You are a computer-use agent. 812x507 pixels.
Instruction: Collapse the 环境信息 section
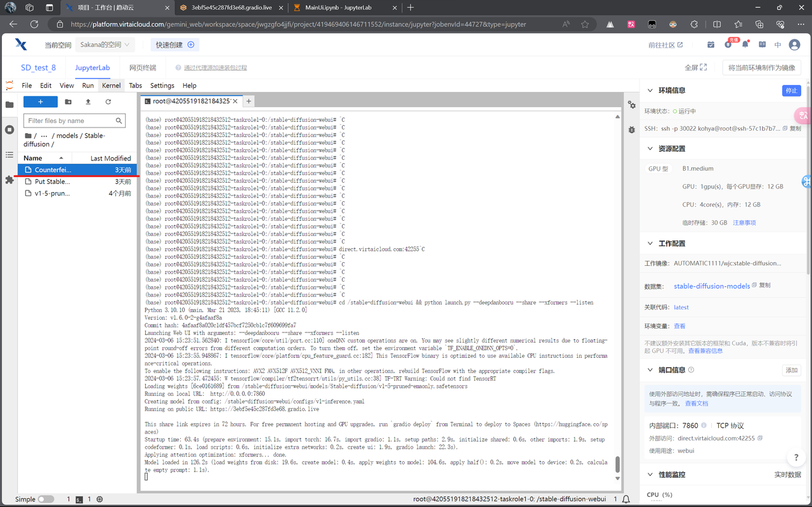pyautogui.click(x=650, y=90)
